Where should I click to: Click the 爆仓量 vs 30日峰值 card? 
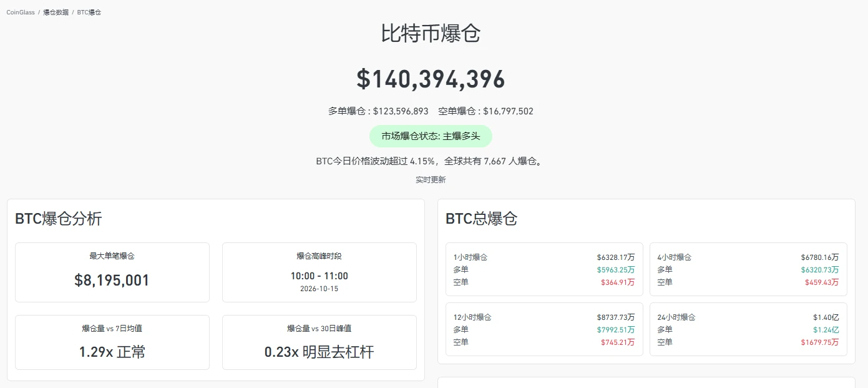point(319,342)
